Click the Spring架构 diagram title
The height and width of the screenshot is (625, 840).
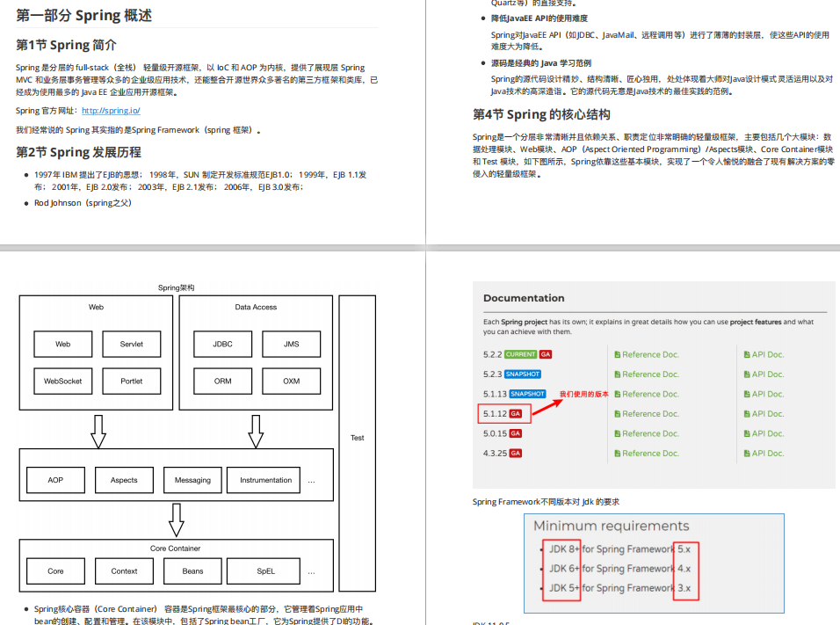click(x=177, y=287)
